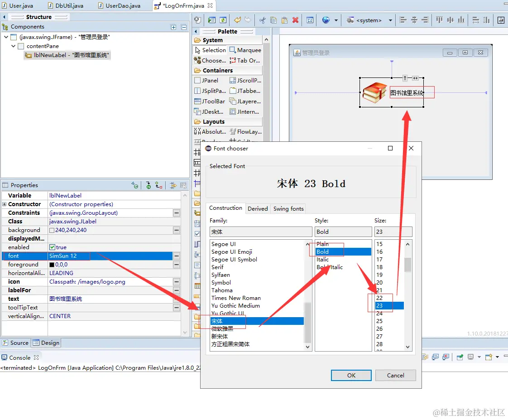
Task: Click Expand All icon in Components panel
Action: coord(174,27)
